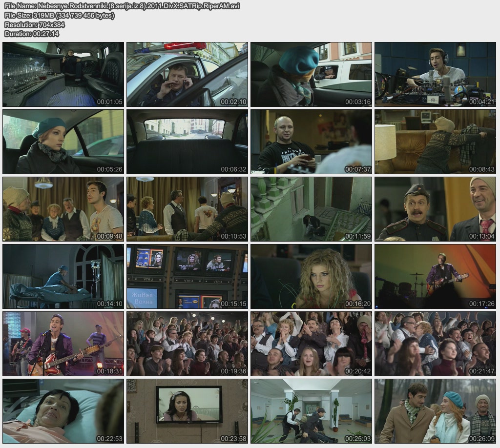
Task: Open the bald man thumbnail at 00:07:37
Action: point(312,142)
